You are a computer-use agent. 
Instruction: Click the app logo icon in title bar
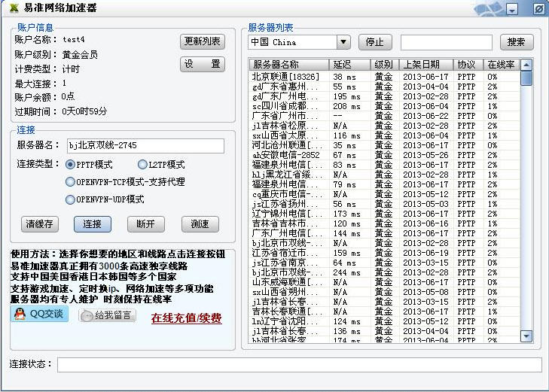14,8
